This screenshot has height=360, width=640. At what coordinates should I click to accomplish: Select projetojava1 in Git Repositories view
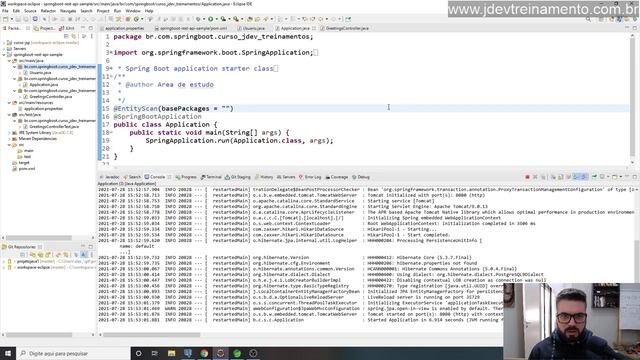pyautogui.click(x=28, y=261)
